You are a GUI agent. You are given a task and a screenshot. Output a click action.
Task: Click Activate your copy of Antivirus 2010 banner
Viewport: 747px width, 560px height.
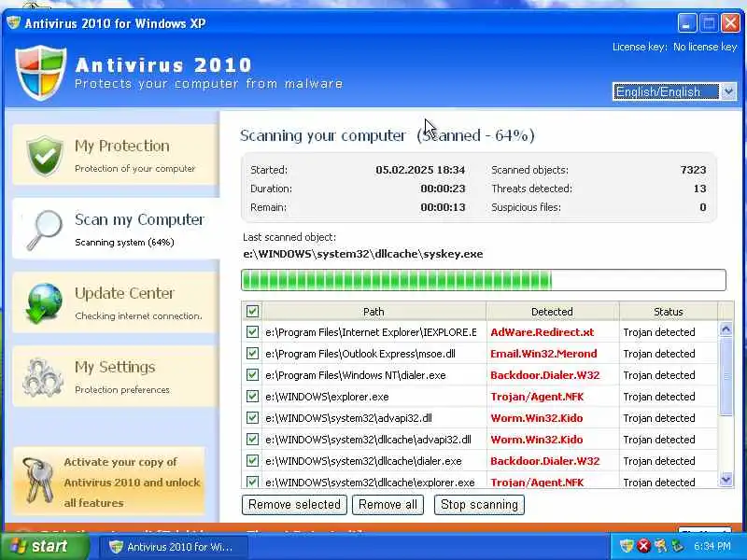point(109,482)
